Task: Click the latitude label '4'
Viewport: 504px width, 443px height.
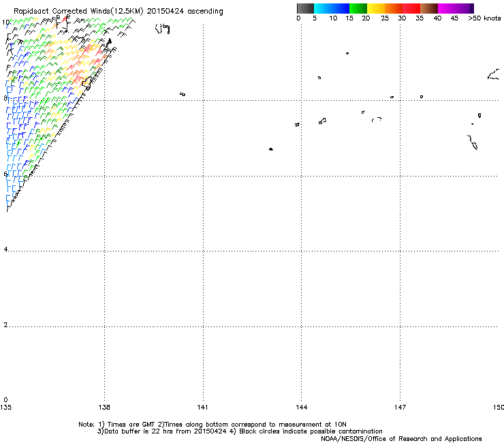Action: 5,249
